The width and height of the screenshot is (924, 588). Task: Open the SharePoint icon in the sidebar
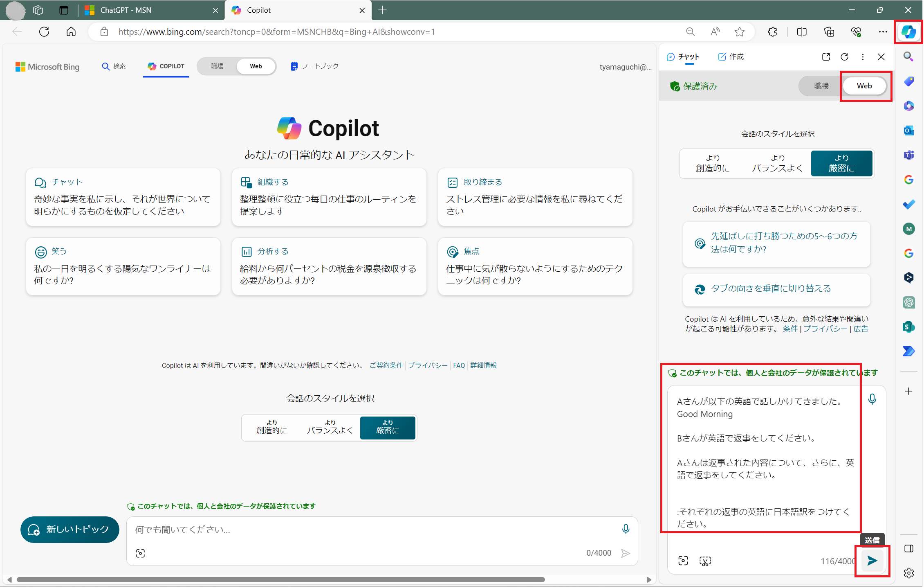(908, 327)
